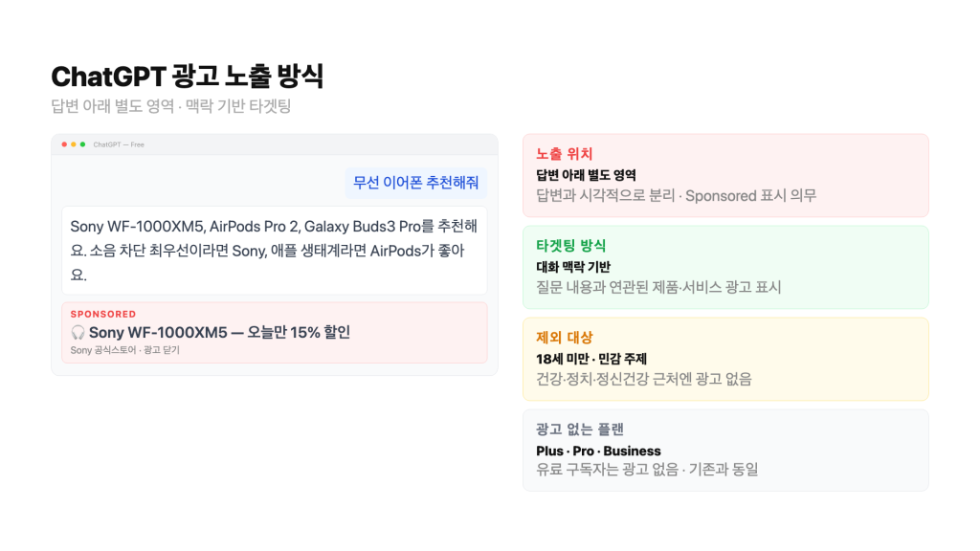
Task: Click the subtitle '답변 아래 별도 영역 · 맥락 기반 타겟팅'
Action: (171, 106)
